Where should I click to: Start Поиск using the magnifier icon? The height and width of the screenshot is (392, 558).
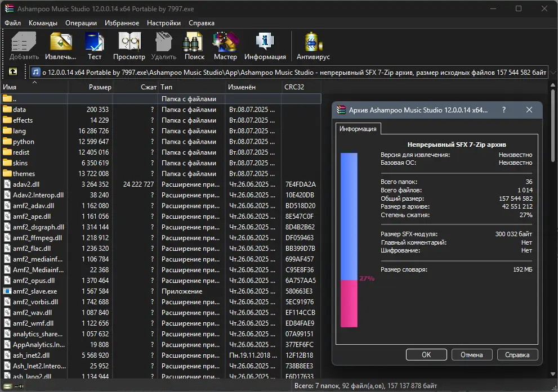click(194, 45)
